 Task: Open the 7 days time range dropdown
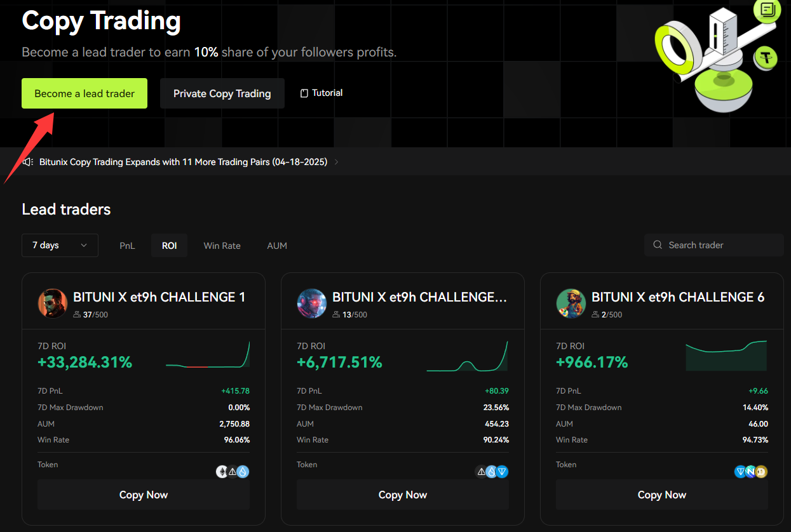click(60, 245)
